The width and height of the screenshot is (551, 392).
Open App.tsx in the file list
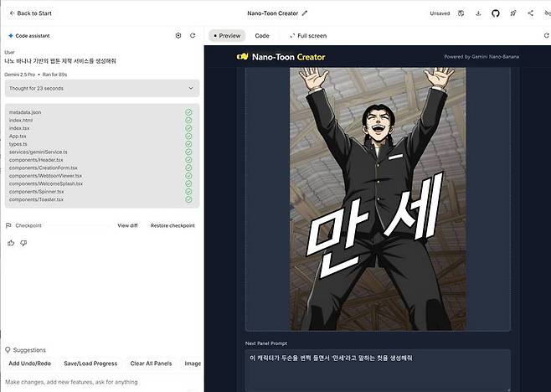tap(18, 136)
